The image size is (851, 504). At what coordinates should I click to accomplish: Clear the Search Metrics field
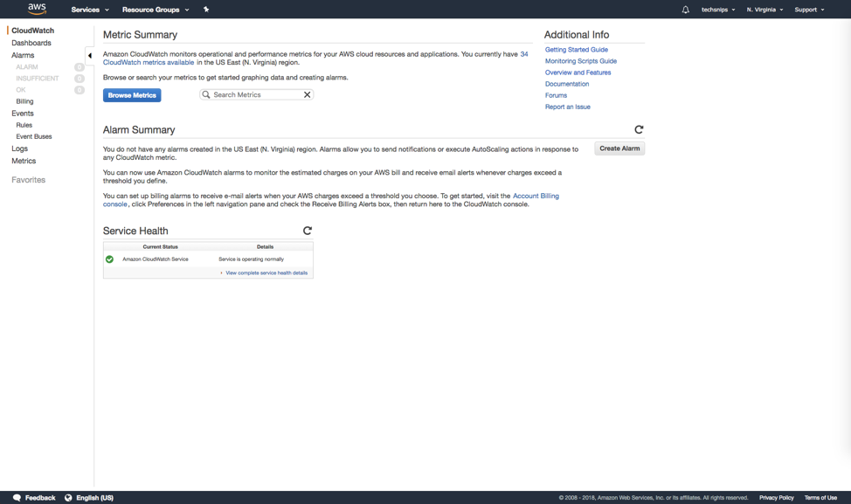(x=308, y=94)
